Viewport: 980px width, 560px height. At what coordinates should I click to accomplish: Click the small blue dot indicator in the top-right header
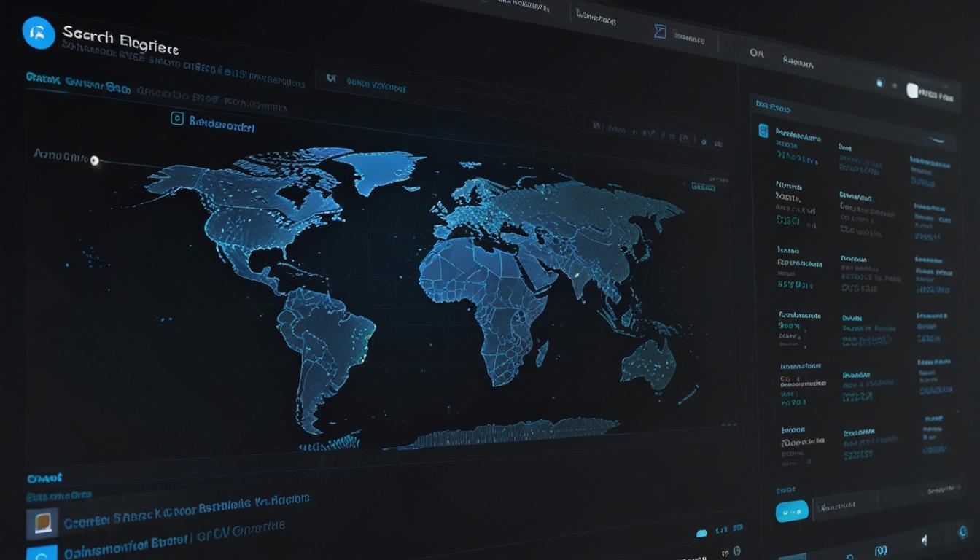pyautogui.click(x=879, y=83)
